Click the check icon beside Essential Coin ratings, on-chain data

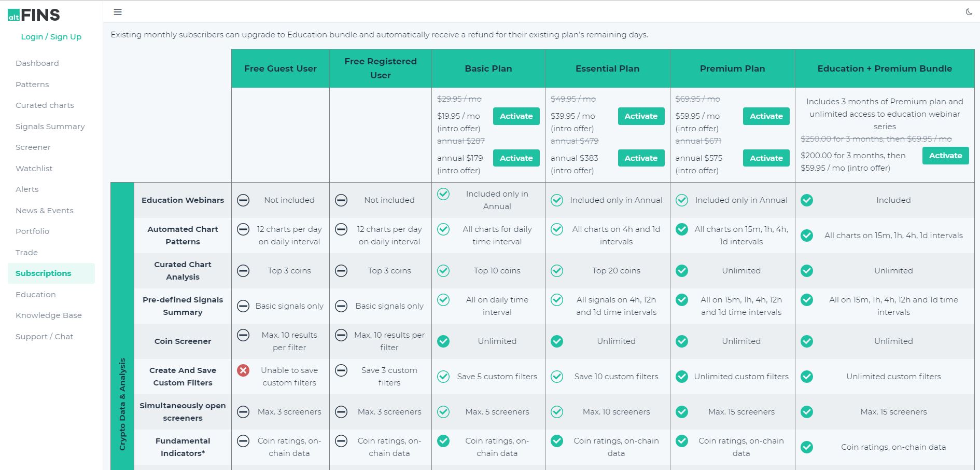pos(557,441)
